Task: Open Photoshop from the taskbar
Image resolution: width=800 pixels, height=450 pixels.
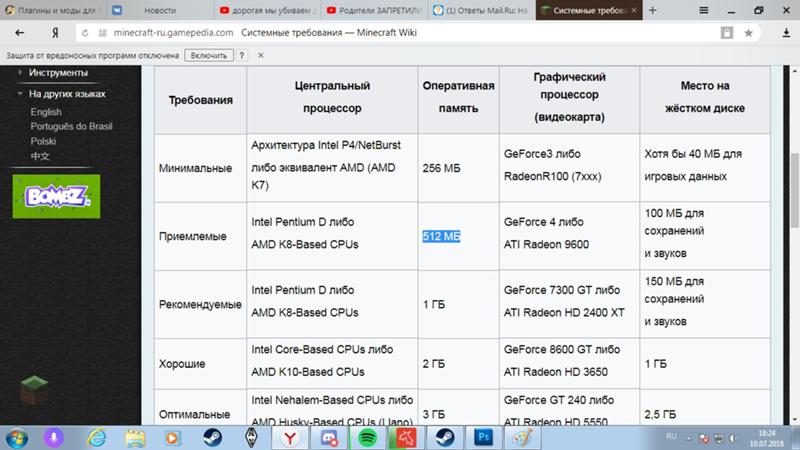Action: point(483,438)
